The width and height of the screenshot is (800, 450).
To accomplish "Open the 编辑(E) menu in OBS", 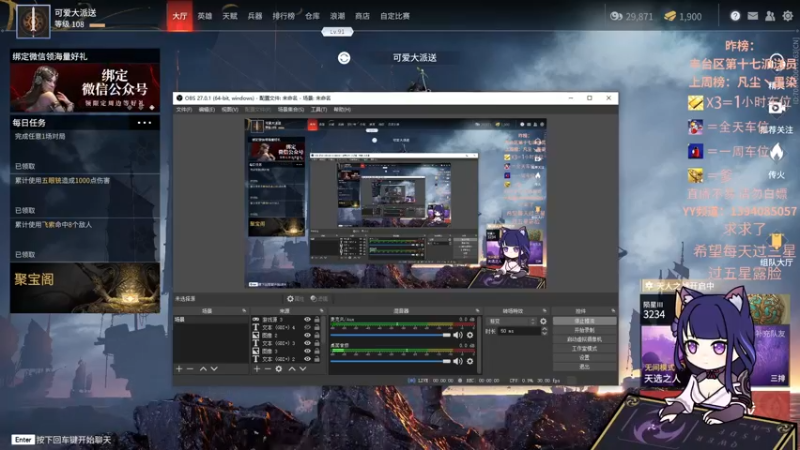I will 207,110.
